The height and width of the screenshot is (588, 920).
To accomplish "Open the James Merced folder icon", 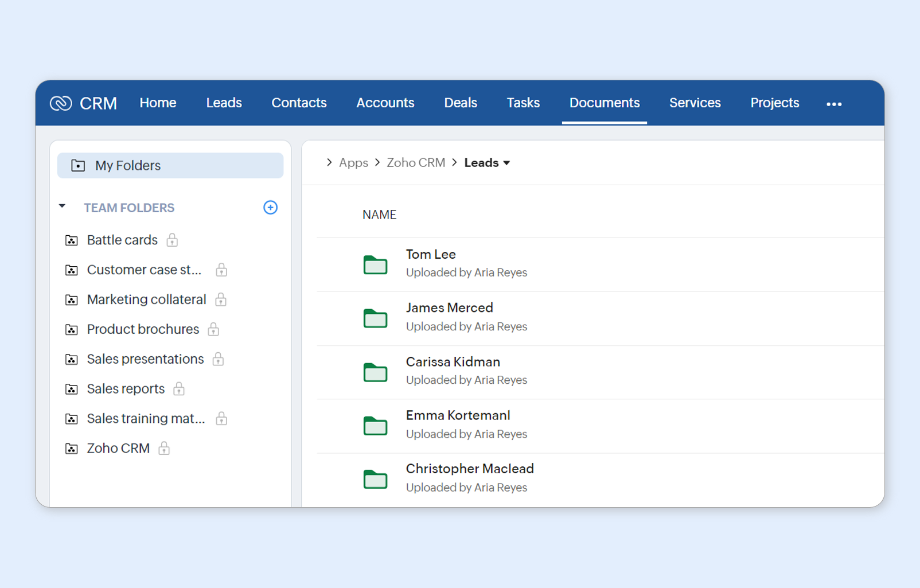I will point(375,318).
